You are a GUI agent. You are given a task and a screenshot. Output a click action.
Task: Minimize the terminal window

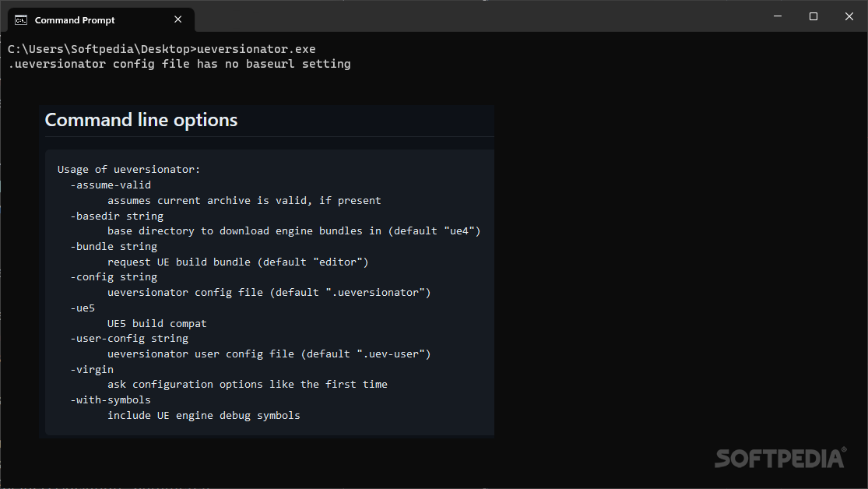(x=778, y=16)
